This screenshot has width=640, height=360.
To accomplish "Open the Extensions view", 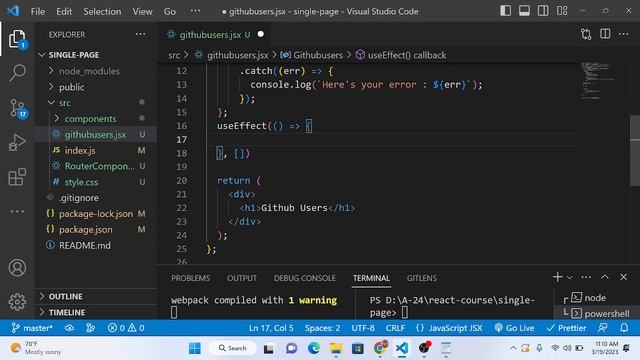I will 17,177.
